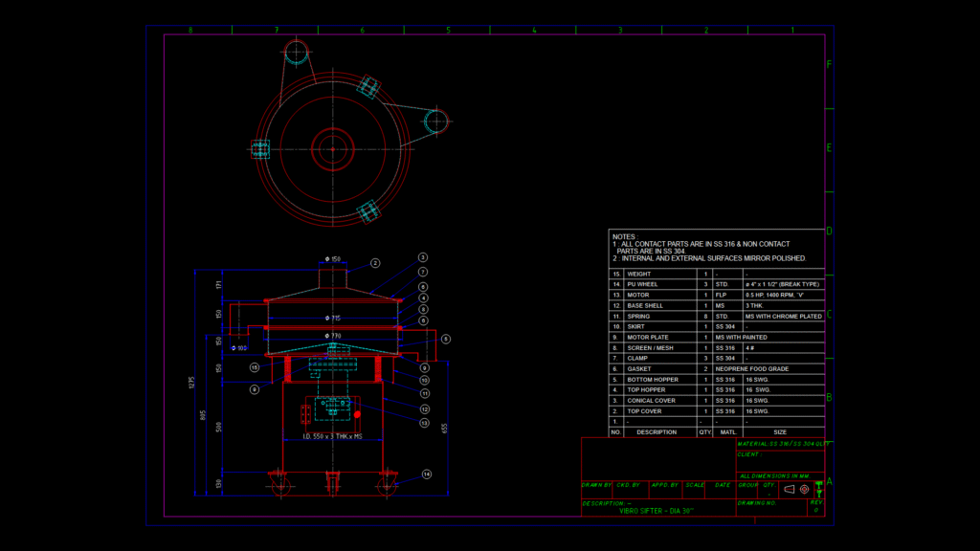Click the '3 THK.' size cell

[754, 305]
